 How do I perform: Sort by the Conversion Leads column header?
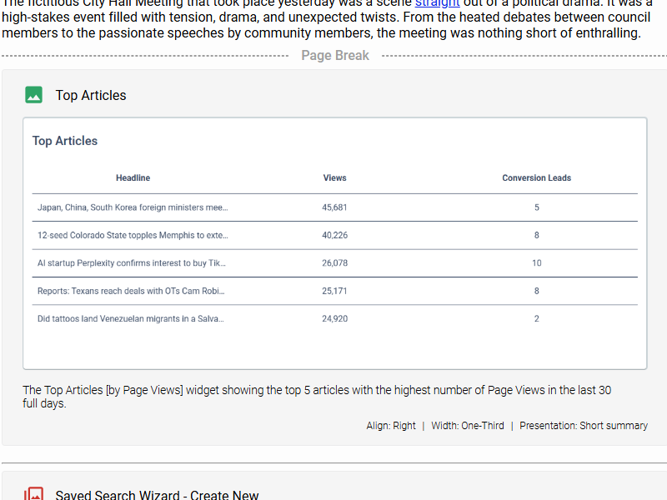(536, 178)
